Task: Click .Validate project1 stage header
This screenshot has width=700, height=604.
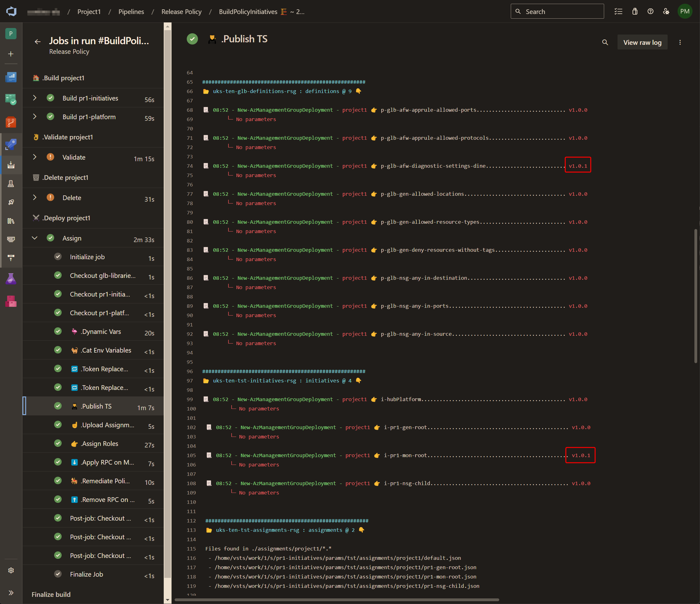Action: pos(93,137)
